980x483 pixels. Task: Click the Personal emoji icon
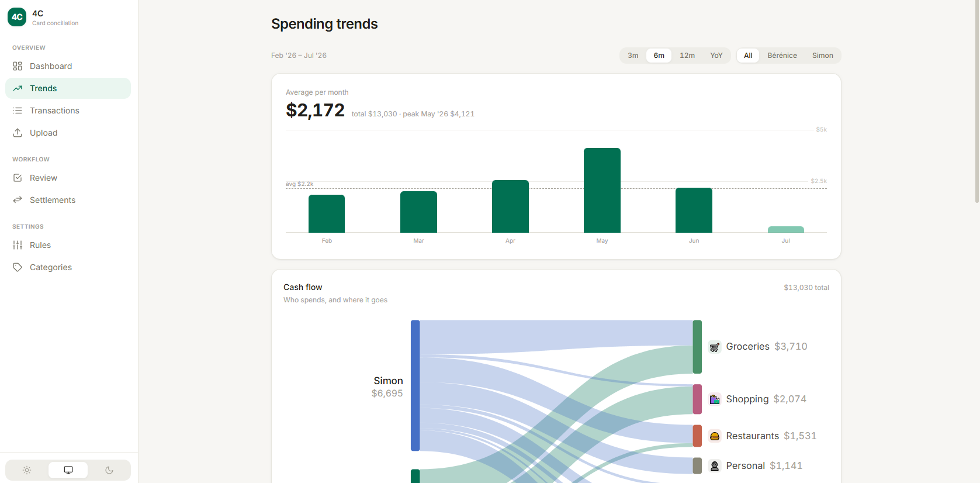[x=715, y=466]
